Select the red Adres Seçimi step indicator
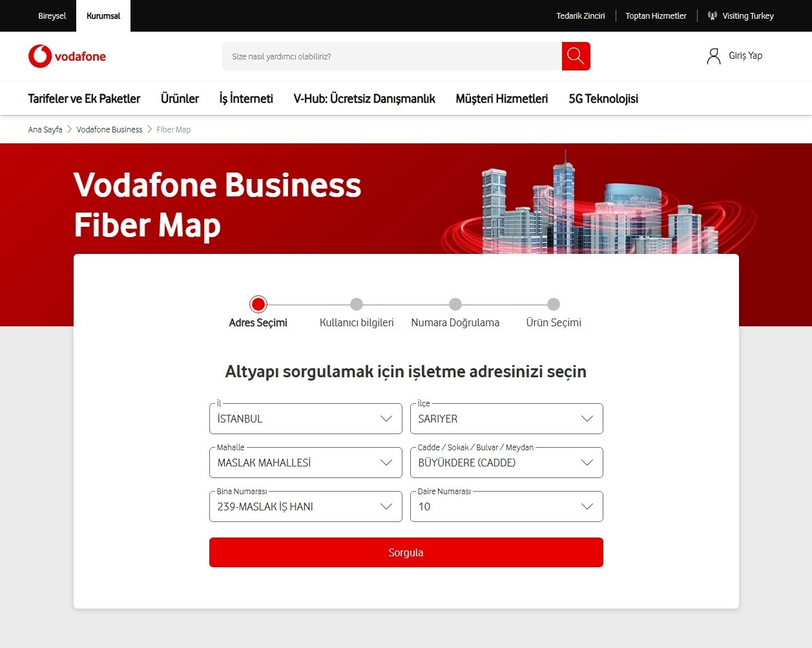Screen dimensions: 812x648 [258, 304]
